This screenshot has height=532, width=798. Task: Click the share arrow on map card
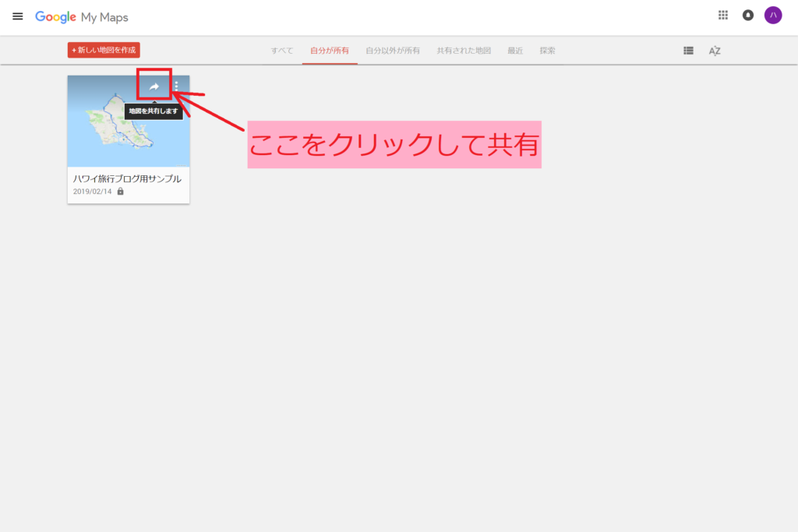(154, 86)
